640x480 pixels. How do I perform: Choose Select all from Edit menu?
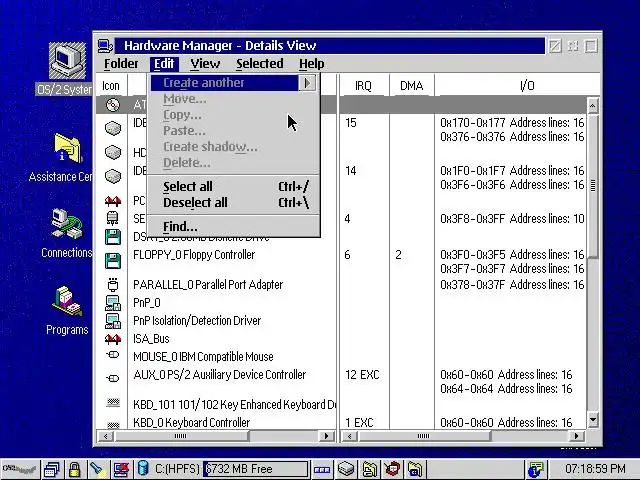(235, 187)
